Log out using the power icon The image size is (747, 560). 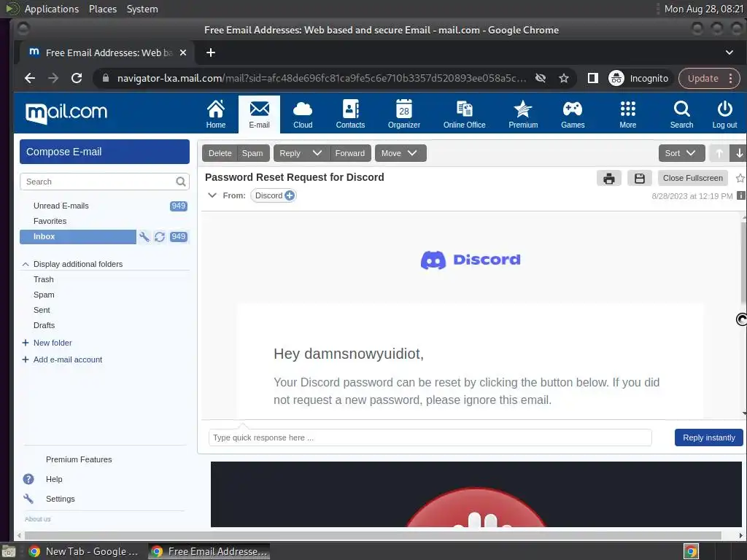(x=724, y=114)
